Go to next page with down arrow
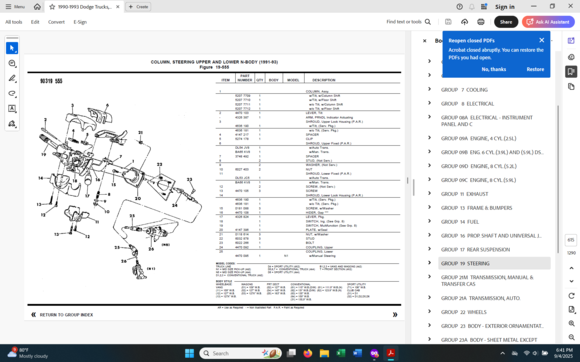 [571, 281]
